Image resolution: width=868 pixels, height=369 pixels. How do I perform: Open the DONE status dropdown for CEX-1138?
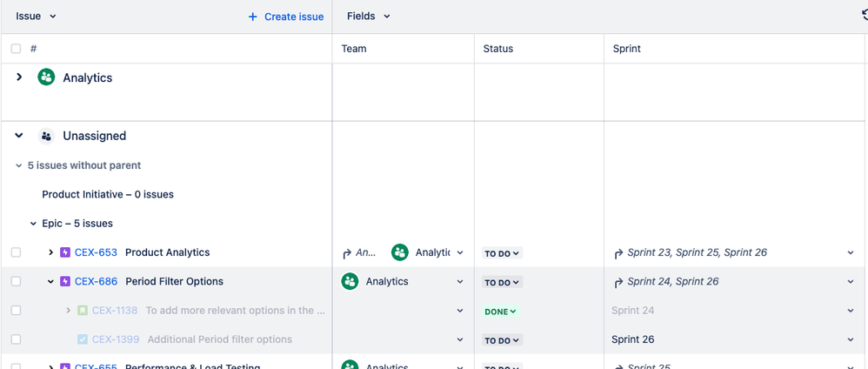[500, 312]
